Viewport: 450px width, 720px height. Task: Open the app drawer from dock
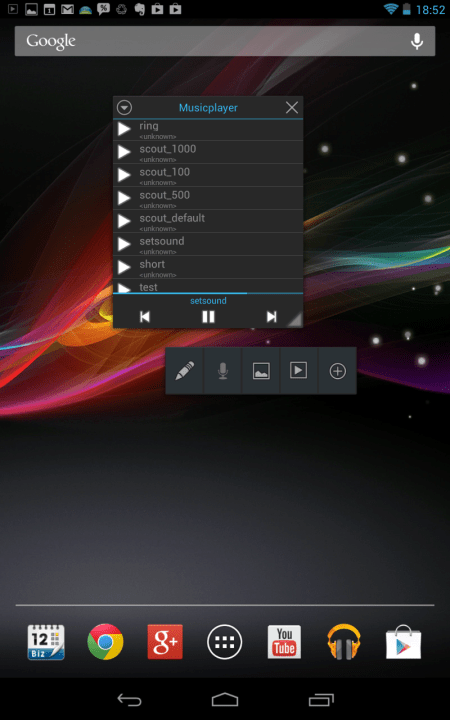[225, 642]
